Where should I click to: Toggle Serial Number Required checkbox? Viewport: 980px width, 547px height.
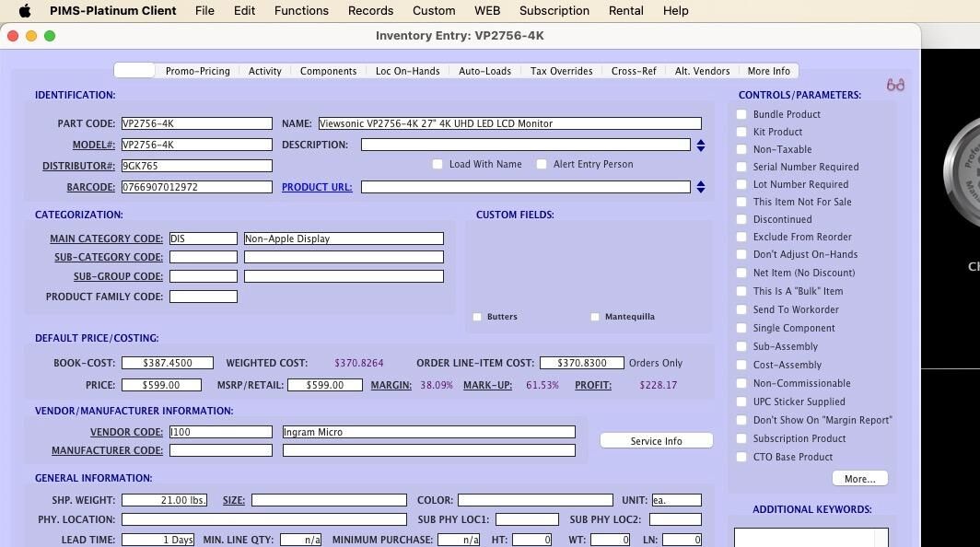tap(741, 167)
